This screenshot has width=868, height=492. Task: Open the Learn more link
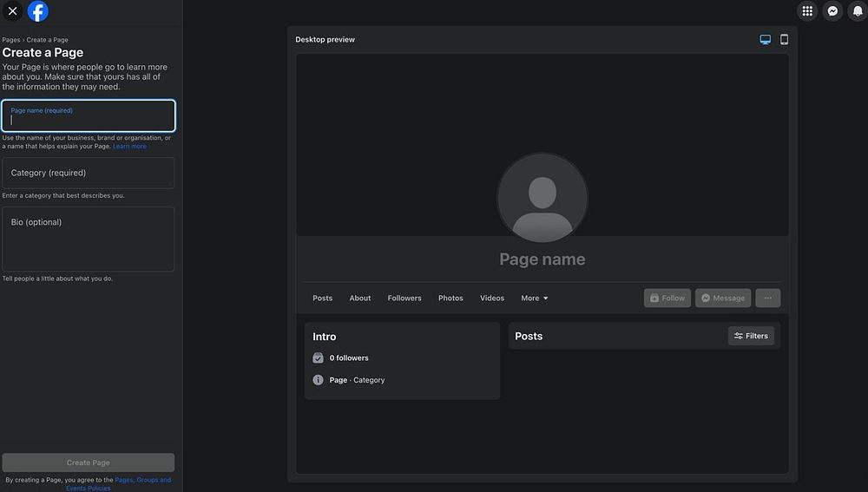[129, 146]
